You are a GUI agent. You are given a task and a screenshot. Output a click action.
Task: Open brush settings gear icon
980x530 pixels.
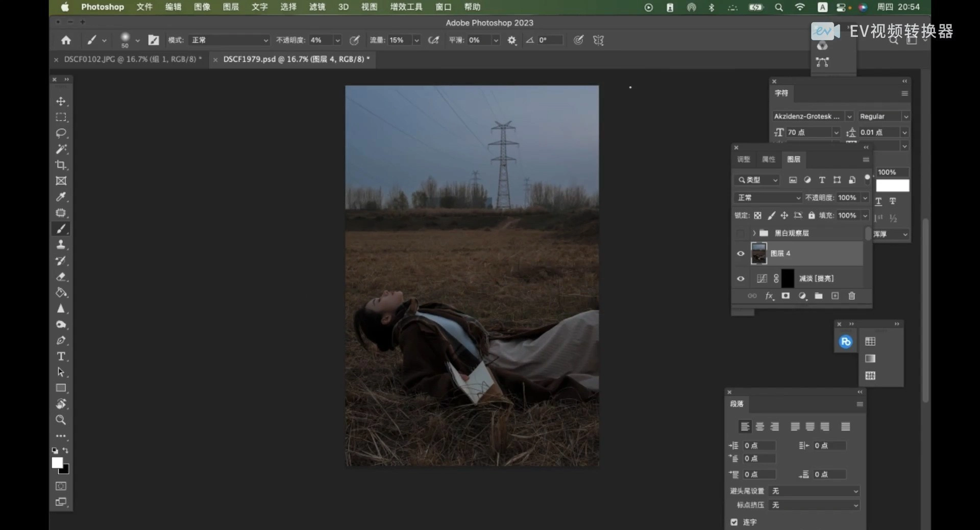[x=512, y=40]
